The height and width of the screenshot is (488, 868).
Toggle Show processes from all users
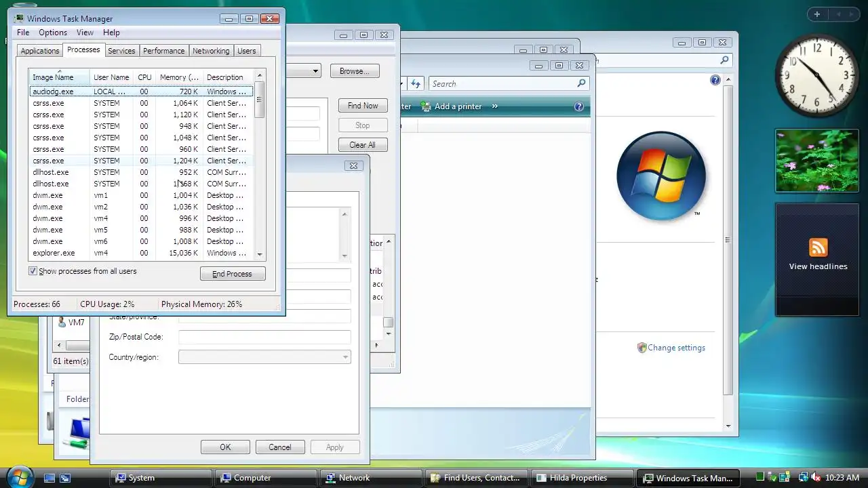(x=33, y=271)
